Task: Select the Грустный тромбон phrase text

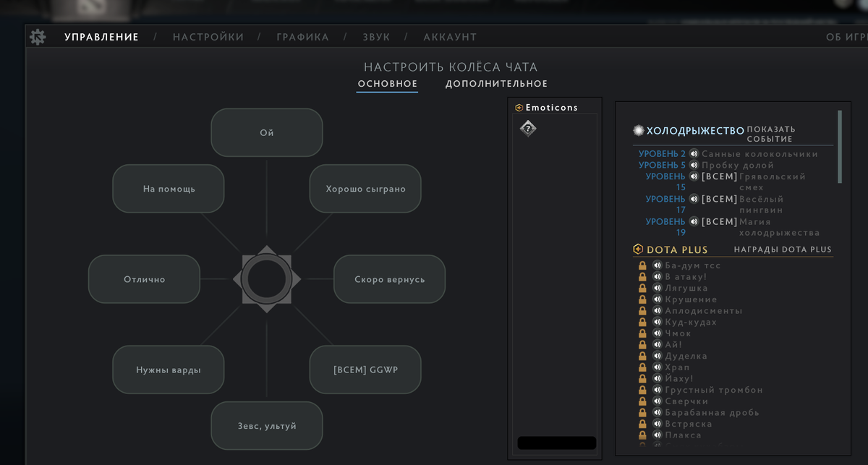Action: click(714, 390)
